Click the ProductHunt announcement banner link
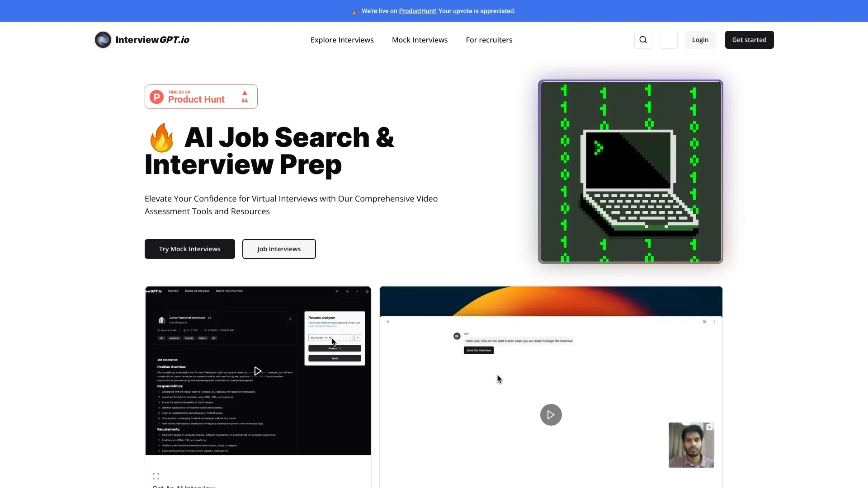Image resolution: width=868 pixels, height=488 pixels. click(417, 11)
